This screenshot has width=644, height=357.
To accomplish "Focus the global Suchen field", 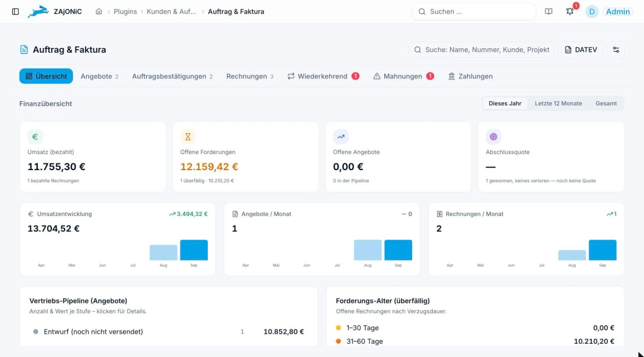I will tap(474, 12).
